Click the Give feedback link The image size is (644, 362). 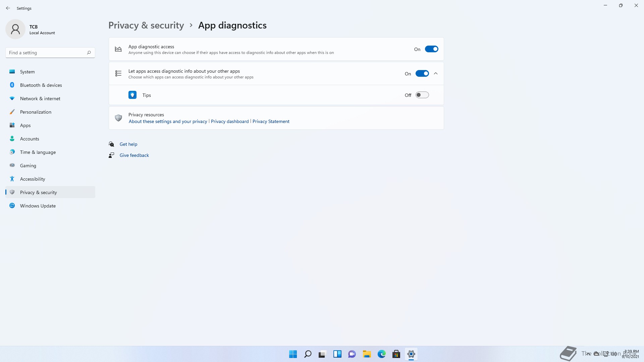point(134,155)
